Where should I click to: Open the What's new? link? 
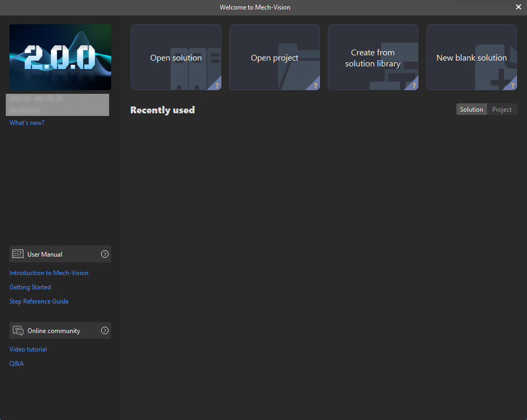[27, 123]
